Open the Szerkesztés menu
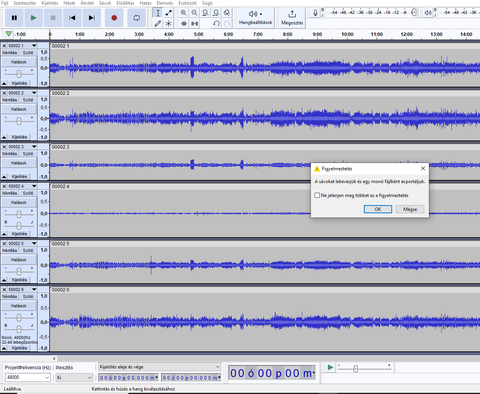 (25, 3)
